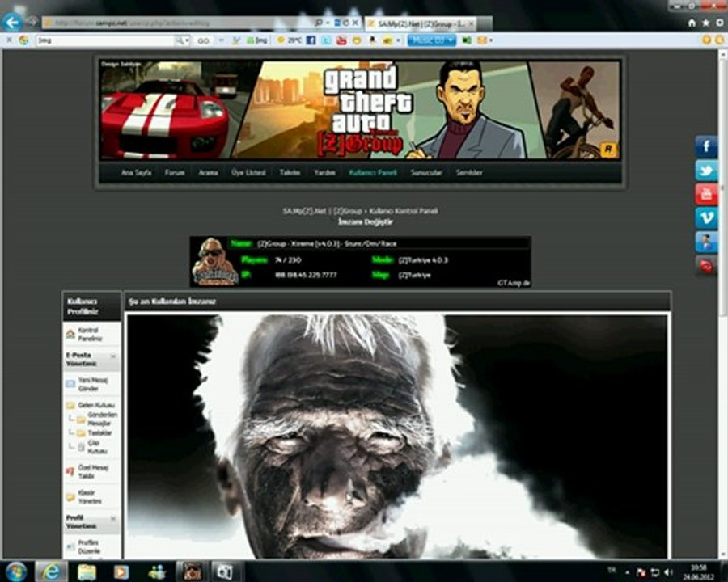This screenshot has height=582, width=728.
Task: Click the address bar URL field
Action: tap(176, 23)
